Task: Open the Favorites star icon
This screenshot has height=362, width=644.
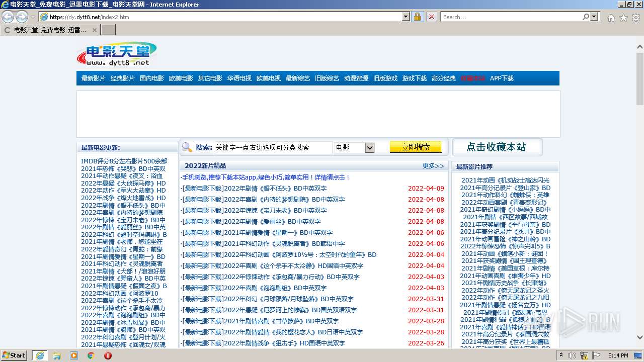Action: (623, 18)
